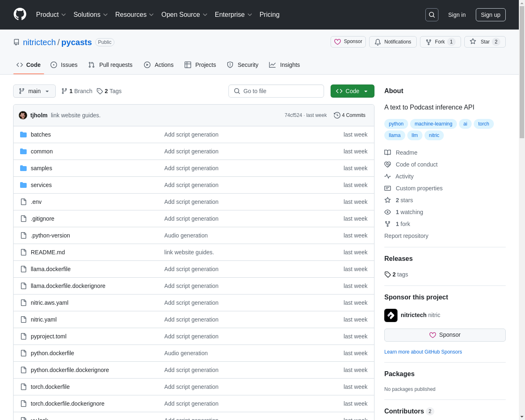Click the nitrictech organization logo under Sponsor
The image size is (525, 420).
point(391,315)
